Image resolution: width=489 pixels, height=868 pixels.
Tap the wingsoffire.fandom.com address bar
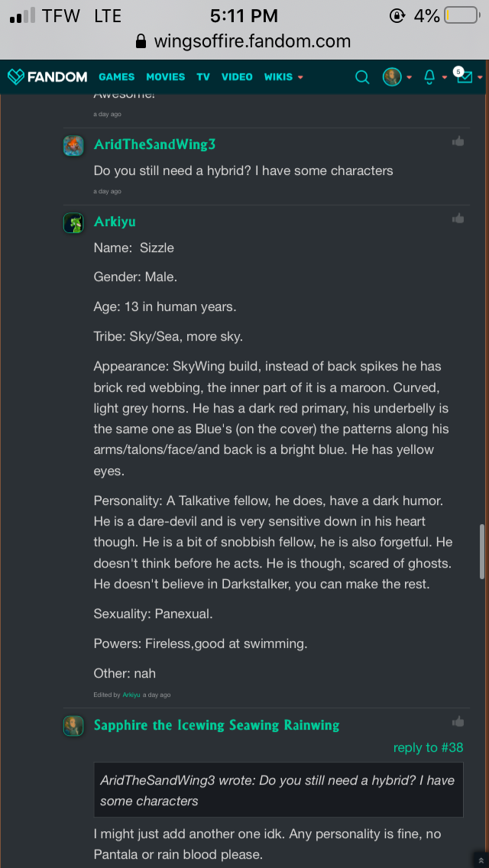click(244, 41)
